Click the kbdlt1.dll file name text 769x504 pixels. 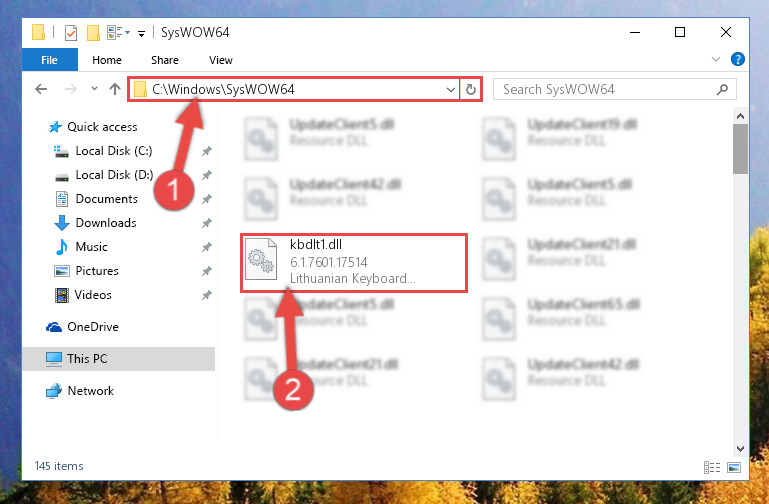point(316,245)
